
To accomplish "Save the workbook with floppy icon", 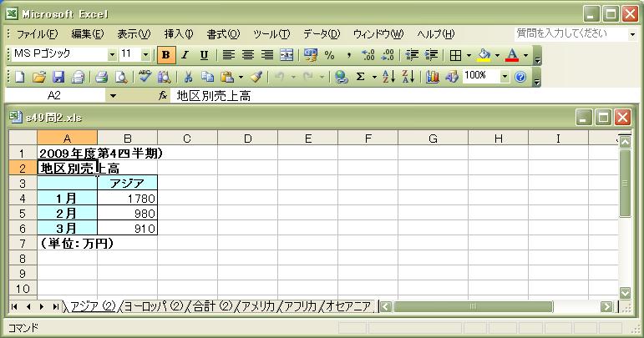I will [x=58, y=77].
